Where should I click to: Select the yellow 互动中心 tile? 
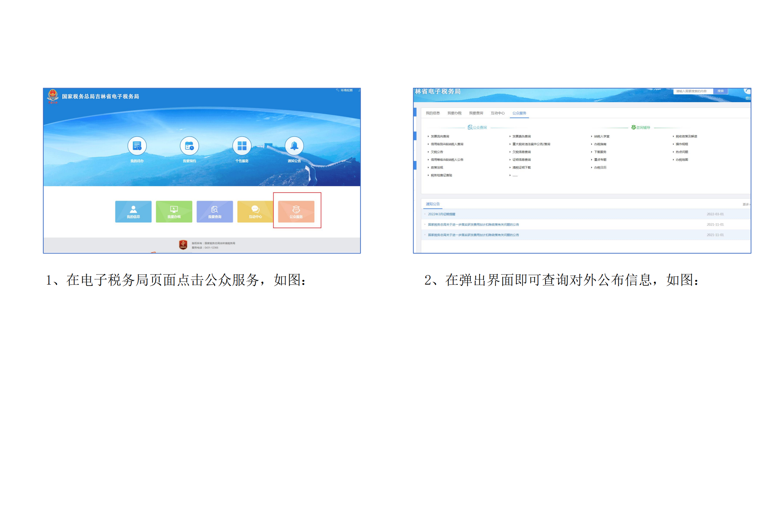click(255, 211)
